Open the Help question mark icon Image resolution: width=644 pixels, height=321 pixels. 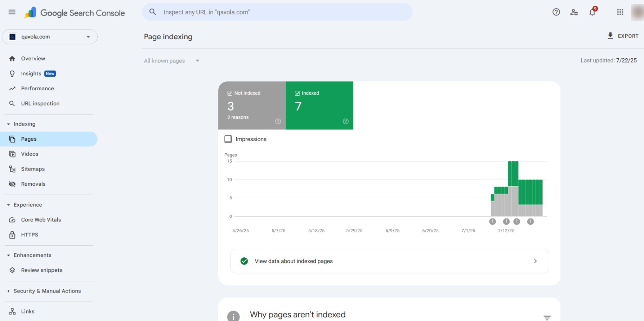556,12
